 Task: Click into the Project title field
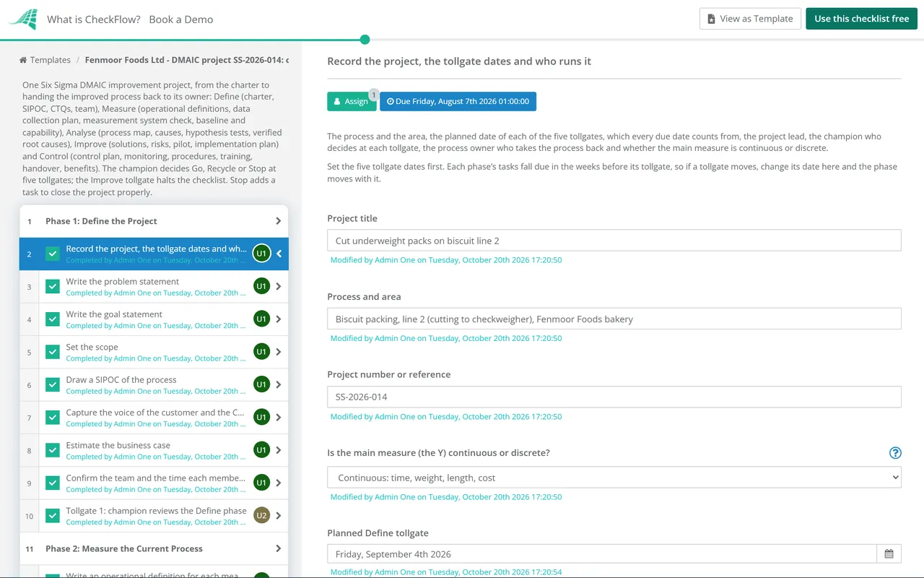(x=614, y=241)
